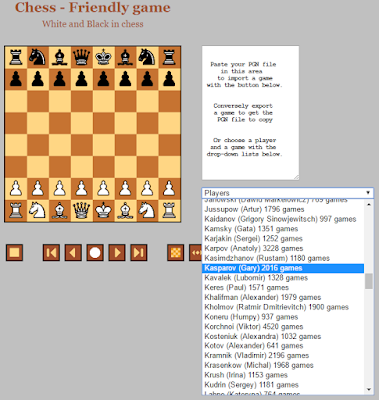Choose Koneru (Humpy) 937 games

click(x=283, y=317)
